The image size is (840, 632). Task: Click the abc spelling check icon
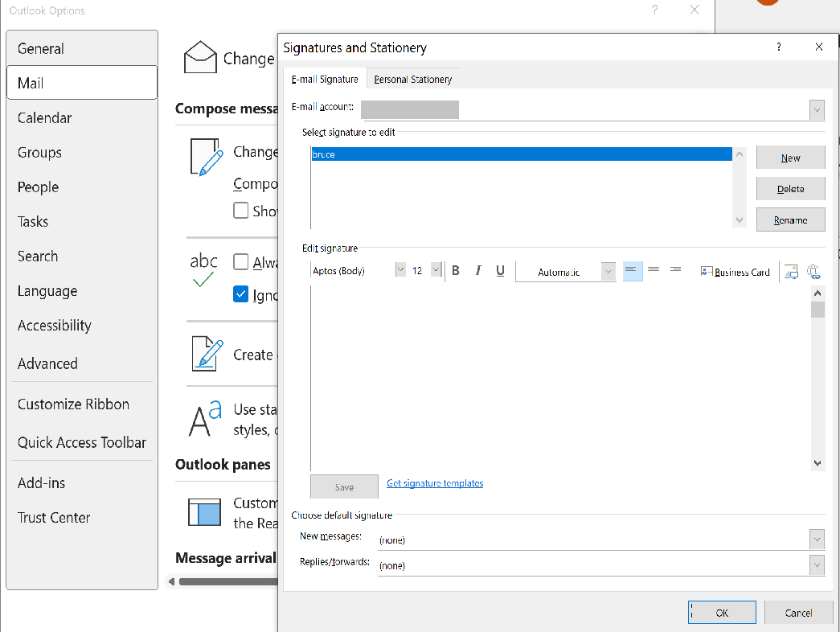pos(203,269)
